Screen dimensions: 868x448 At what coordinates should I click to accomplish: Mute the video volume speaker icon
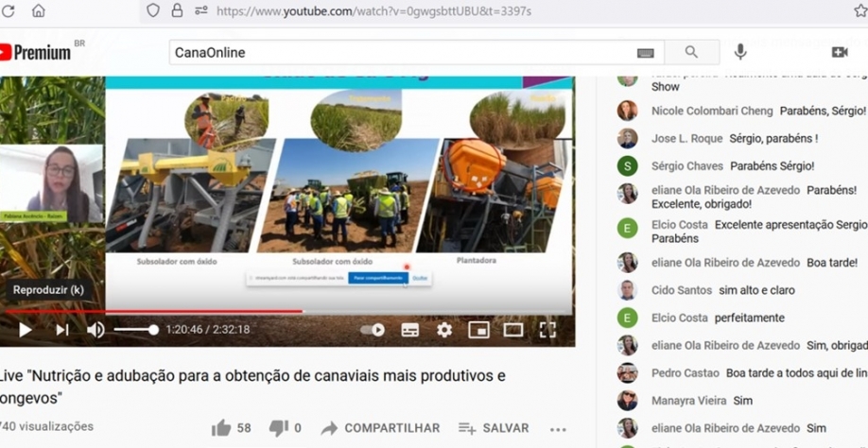tap(95, 330)
